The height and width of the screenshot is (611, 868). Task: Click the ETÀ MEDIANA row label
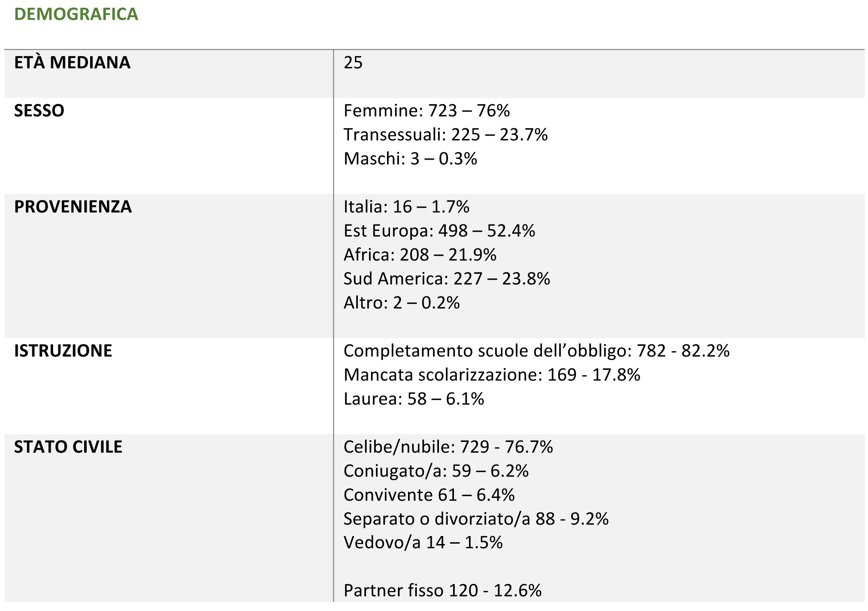tap(72, 63)
